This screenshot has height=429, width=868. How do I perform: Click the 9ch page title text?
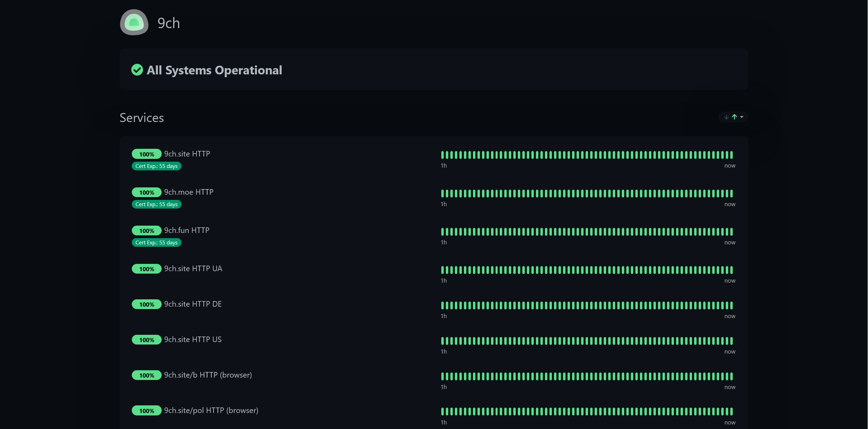(x=169, y=23)
